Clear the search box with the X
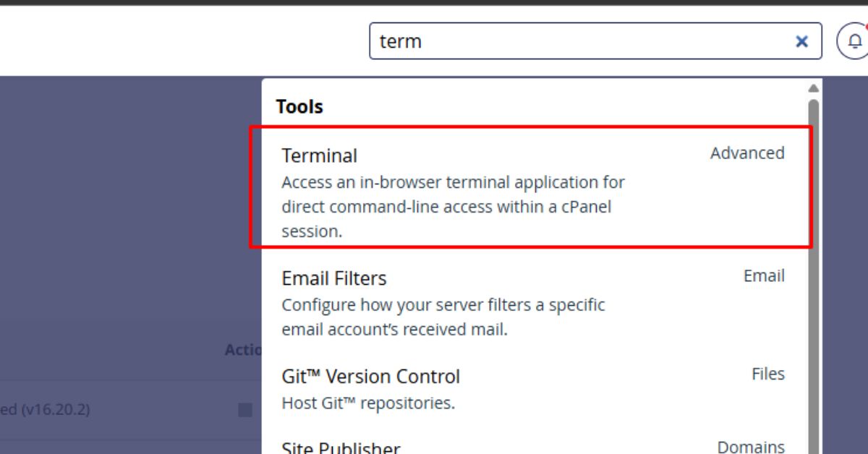Viewport: 868px width, 454px height. tap(801, 42)
